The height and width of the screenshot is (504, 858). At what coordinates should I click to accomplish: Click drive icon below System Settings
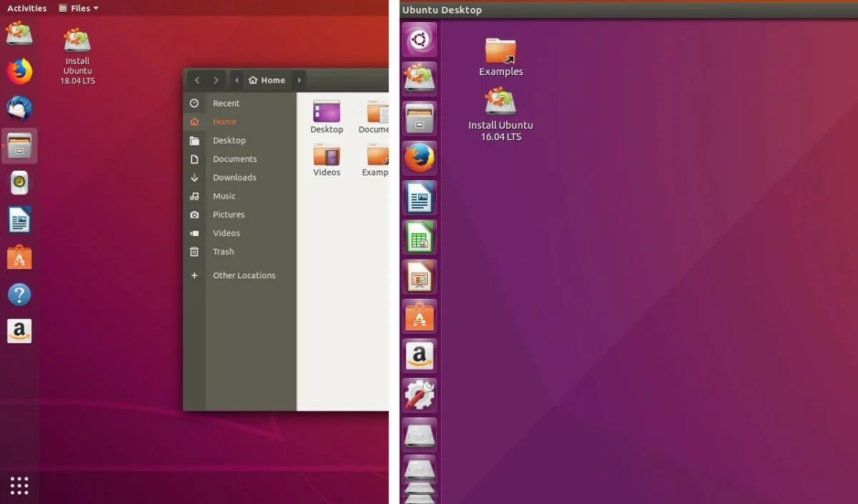click(x=420, y=435)
